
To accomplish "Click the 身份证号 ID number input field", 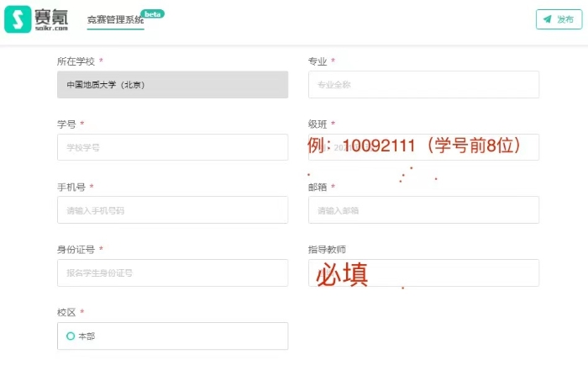I will click(x=172, y=272).
